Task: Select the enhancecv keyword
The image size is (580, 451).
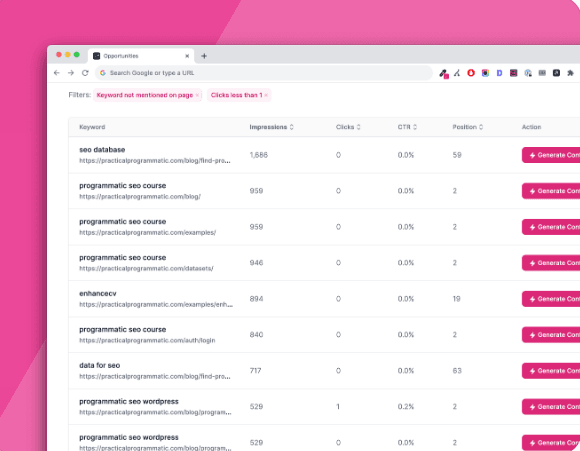Action: [x=98, y=293]
